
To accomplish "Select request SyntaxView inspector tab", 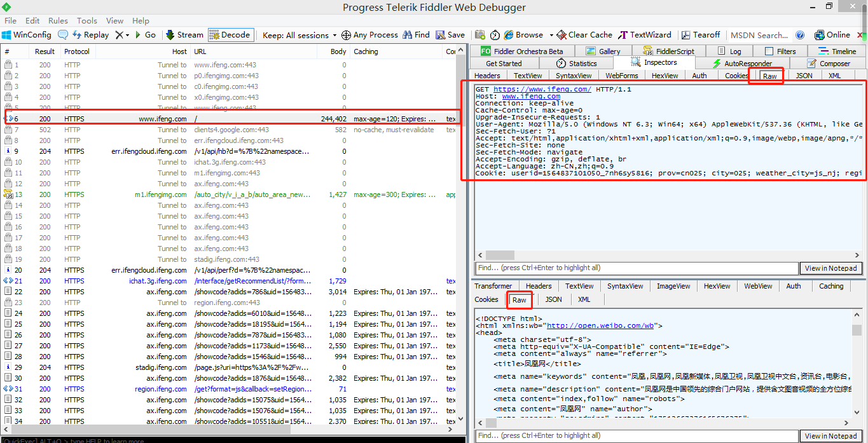I will pos(574,76).
